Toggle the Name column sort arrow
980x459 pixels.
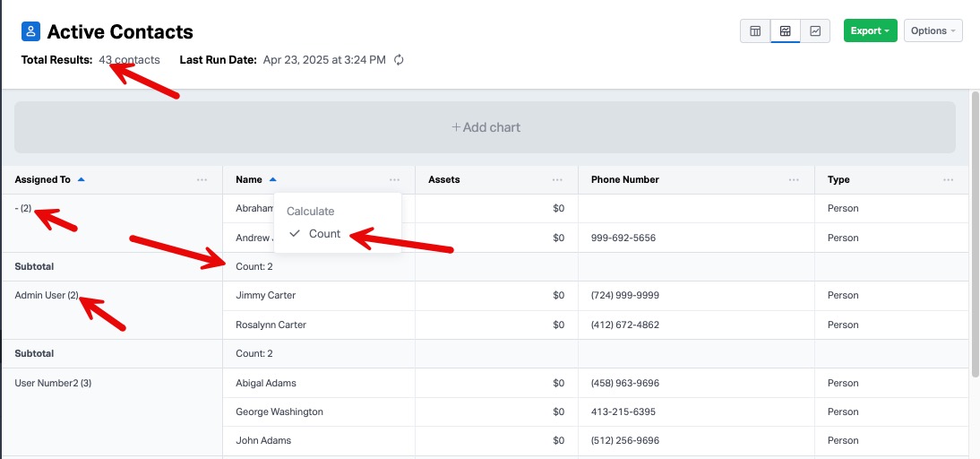point(272,179)
